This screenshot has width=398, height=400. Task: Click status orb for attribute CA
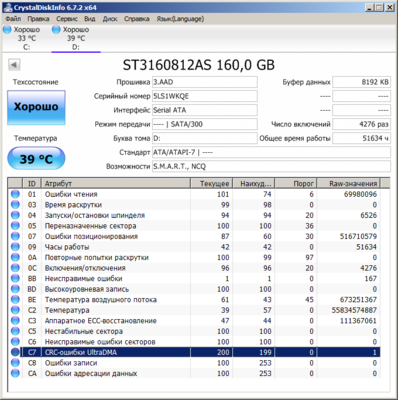tap(15, 373)
